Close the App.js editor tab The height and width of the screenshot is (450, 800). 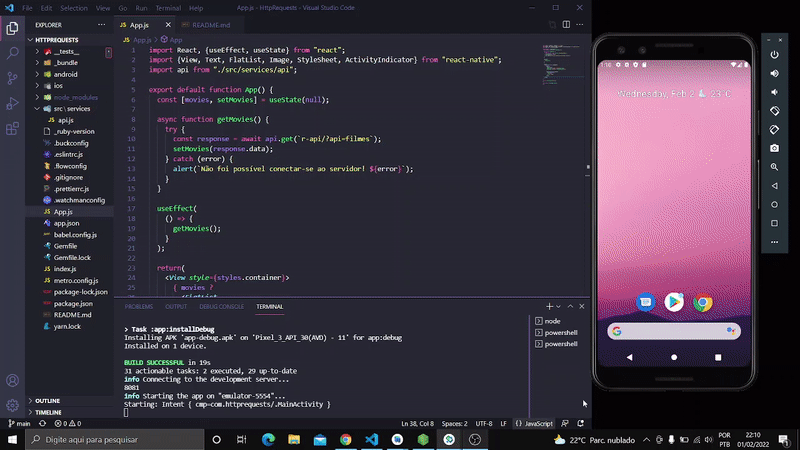pyautogui.click(x=168, y=24)
